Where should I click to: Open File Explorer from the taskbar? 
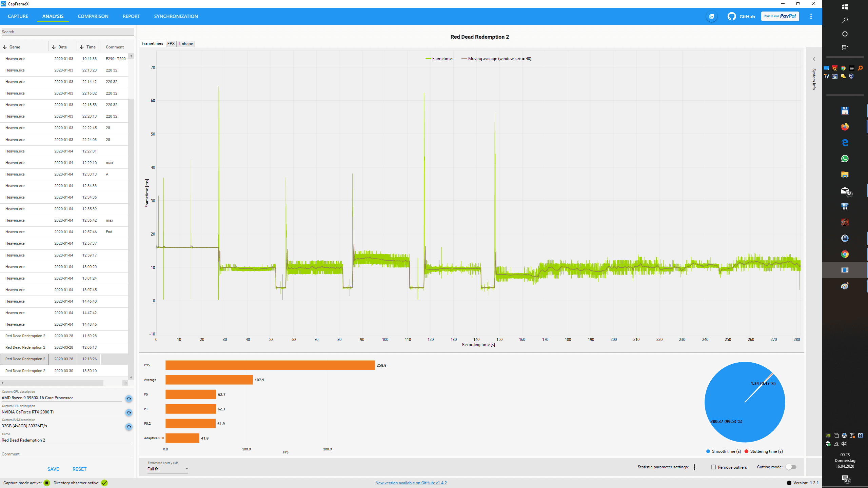[x=845, y=175]
